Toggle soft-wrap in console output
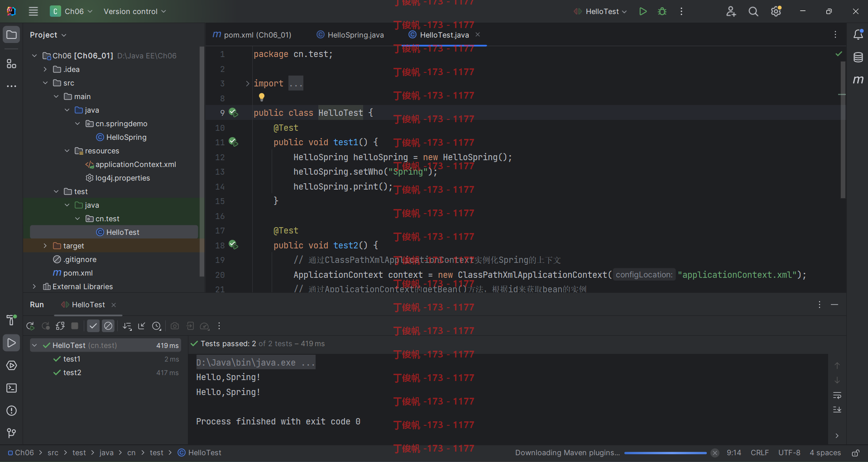The image size is (868, 462). [837, 395]
